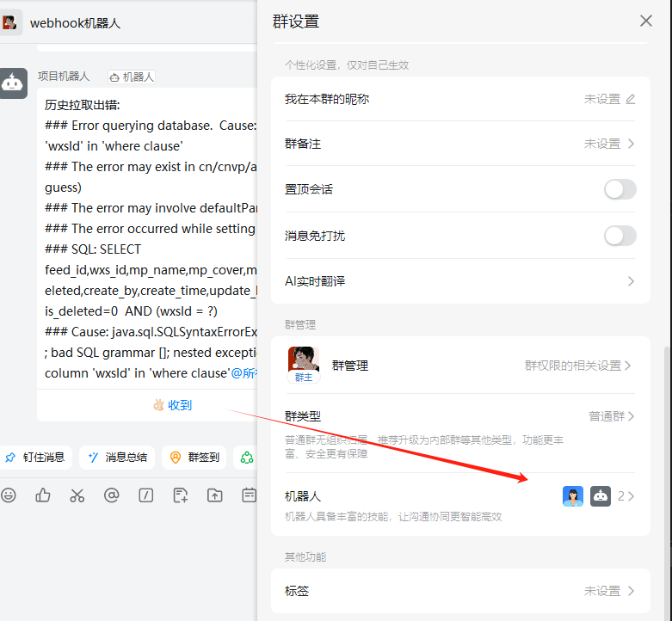Viewport: 672px width, 621px height.
Task: Open the slash command icon
Action: coord(146,495)
